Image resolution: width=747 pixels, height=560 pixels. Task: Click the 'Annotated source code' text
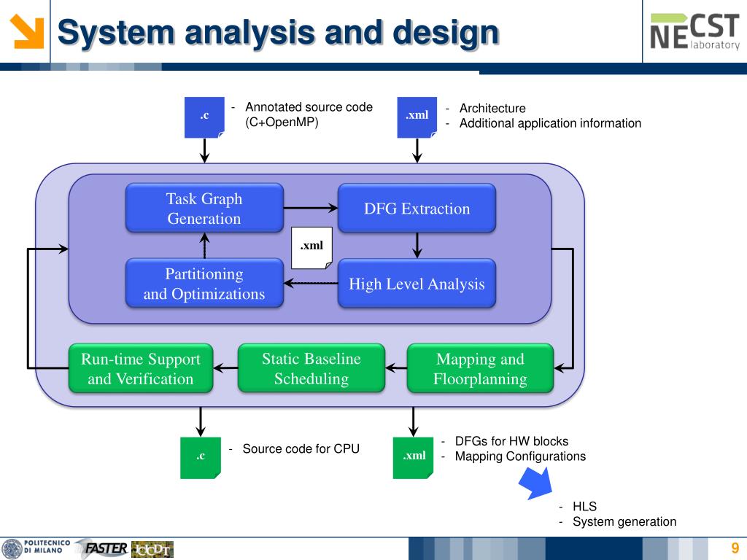(309, 107)
